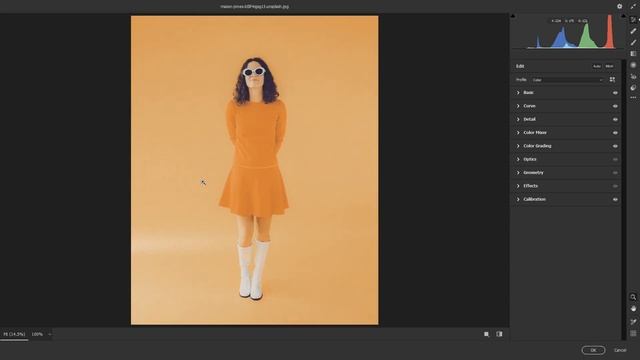Convert image with B&W button
This screenshot has width=640, height=360.
pos(609,66)
